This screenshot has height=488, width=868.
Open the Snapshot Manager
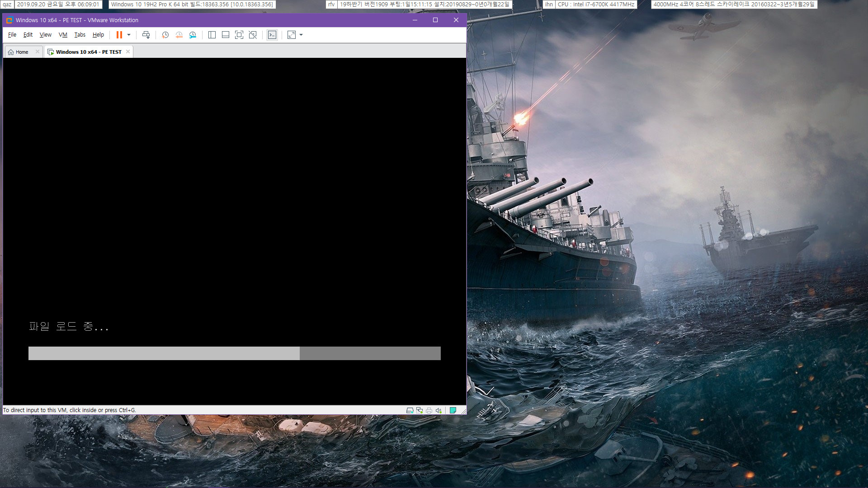[193, 35]
